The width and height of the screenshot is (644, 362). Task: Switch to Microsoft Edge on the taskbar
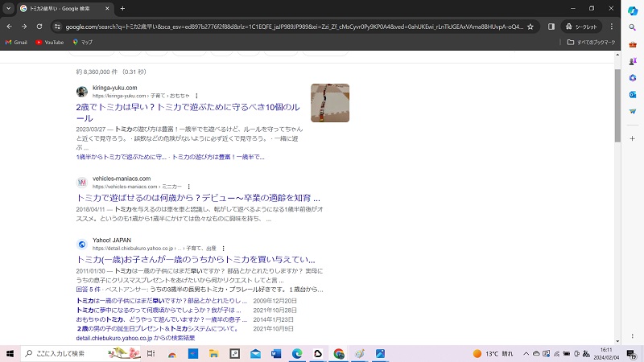297,353
